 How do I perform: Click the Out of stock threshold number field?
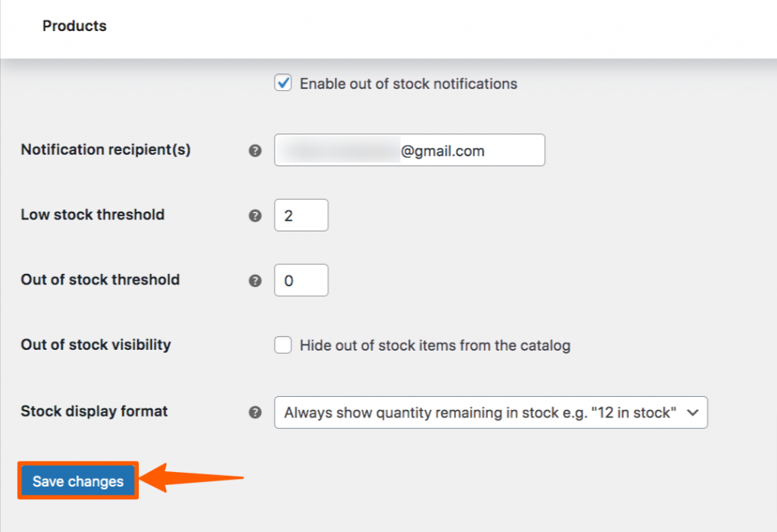(x=301, y=280)
